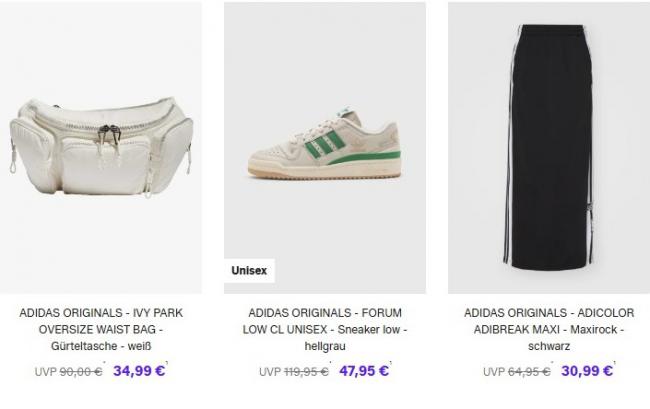Viewport: 650px width, 409px height.
Task: Click the crossed-out UVP 90,00 € price
Action: point(68,372)
